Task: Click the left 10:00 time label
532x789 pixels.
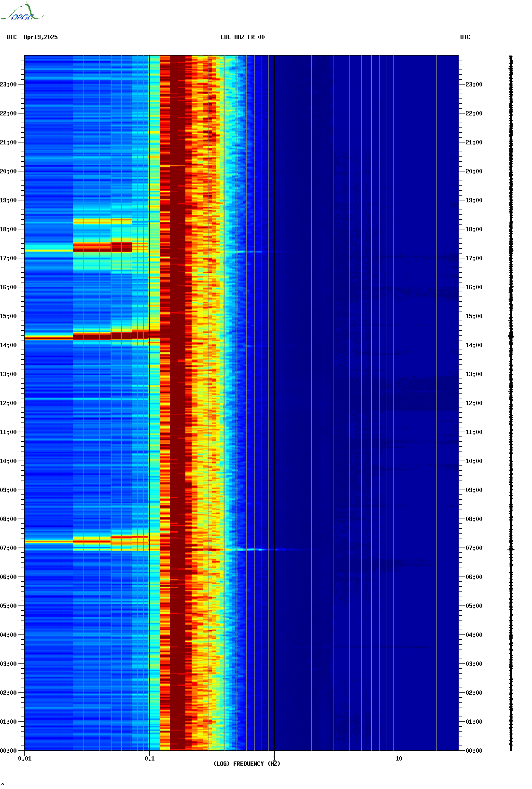Action: [x=8, y=461]
